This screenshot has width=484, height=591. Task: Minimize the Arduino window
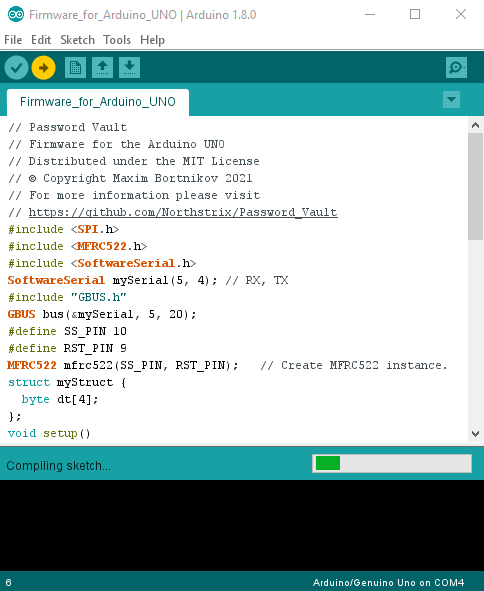pyautogui.click(x=370, y=14)
